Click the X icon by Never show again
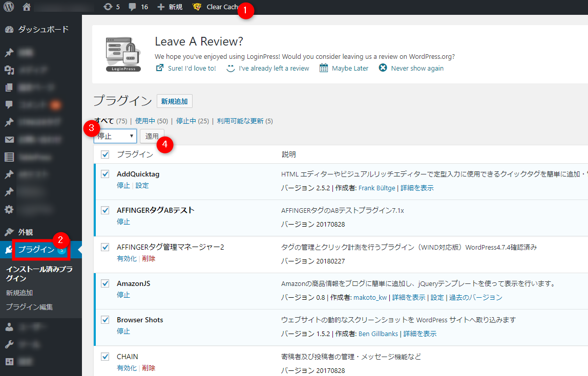This screenshot has height=376, width=588. [x=383, y=68]
